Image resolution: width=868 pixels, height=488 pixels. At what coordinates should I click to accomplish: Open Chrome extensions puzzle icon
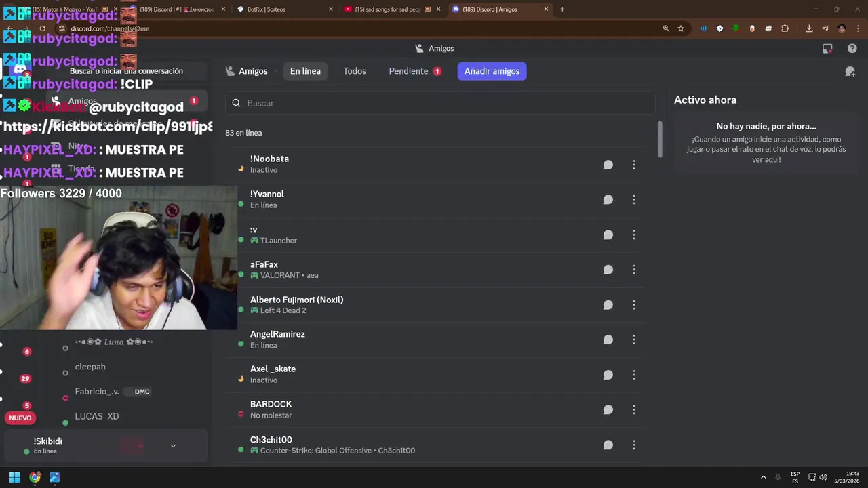tap(785, 28)
